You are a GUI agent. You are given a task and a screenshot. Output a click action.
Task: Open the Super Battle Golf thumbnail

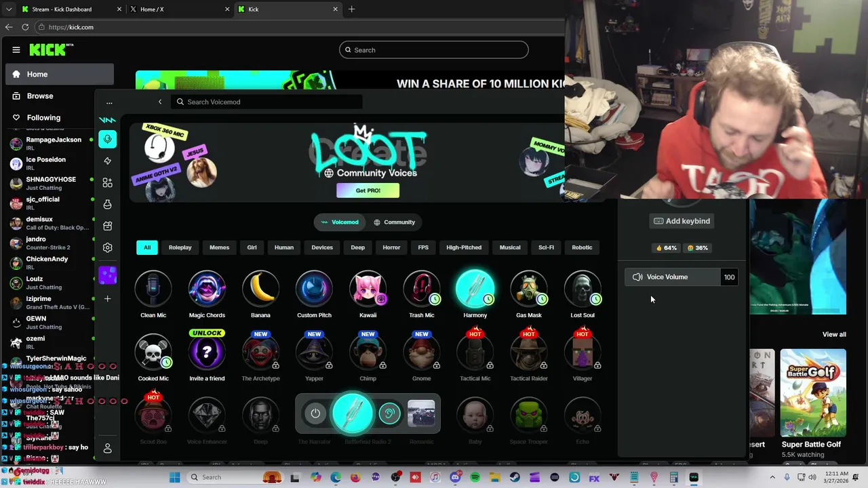(x=813, y=392)
